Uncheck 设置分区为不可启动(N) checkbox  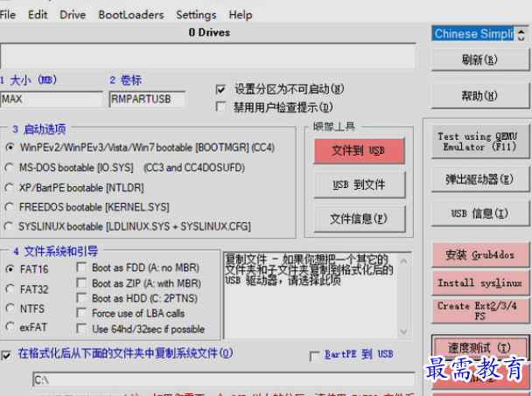(220, 89)
